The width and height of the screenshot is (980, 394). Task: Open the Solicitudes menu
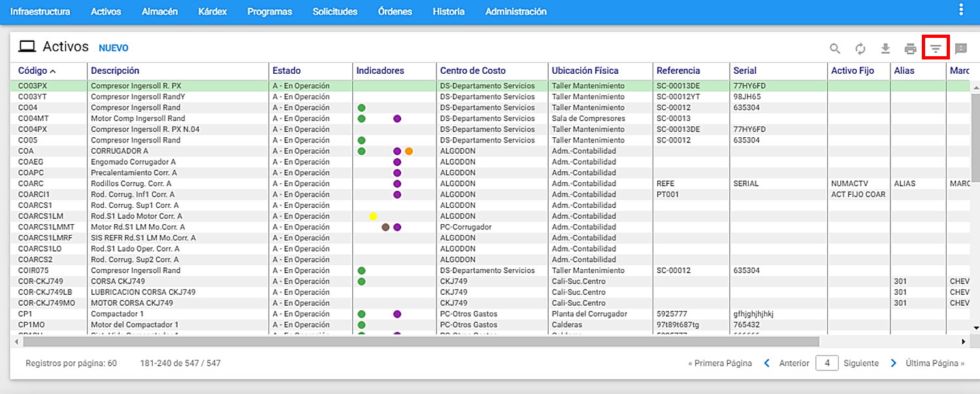tap(335, 12)
